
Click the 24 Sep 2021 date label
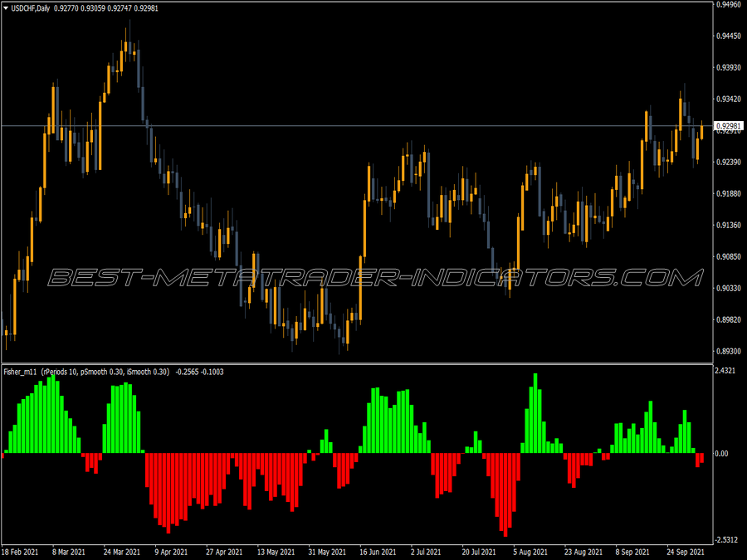point(685,552)
